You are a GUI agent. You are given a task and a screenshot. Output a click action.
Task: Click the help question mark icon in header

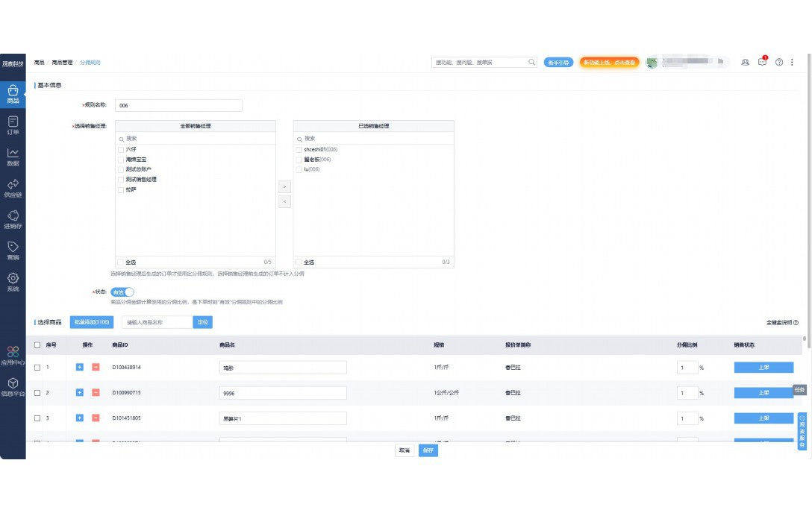(779, 63)
